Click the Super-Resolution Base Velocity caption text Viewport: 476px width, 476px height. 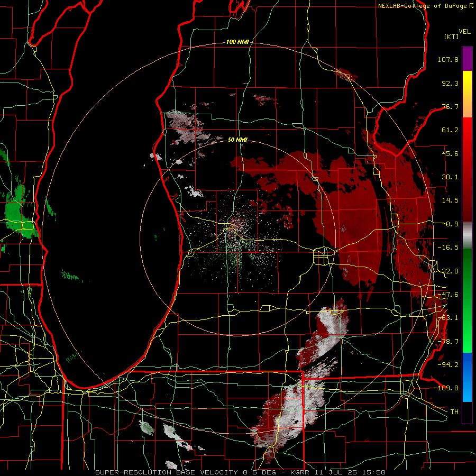[241, 472]
